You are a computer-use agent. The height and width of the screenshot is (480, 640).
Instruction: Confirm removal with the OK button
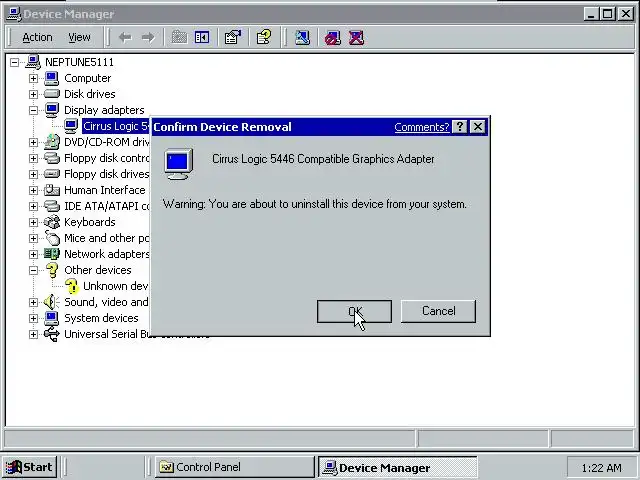point(354,311)
